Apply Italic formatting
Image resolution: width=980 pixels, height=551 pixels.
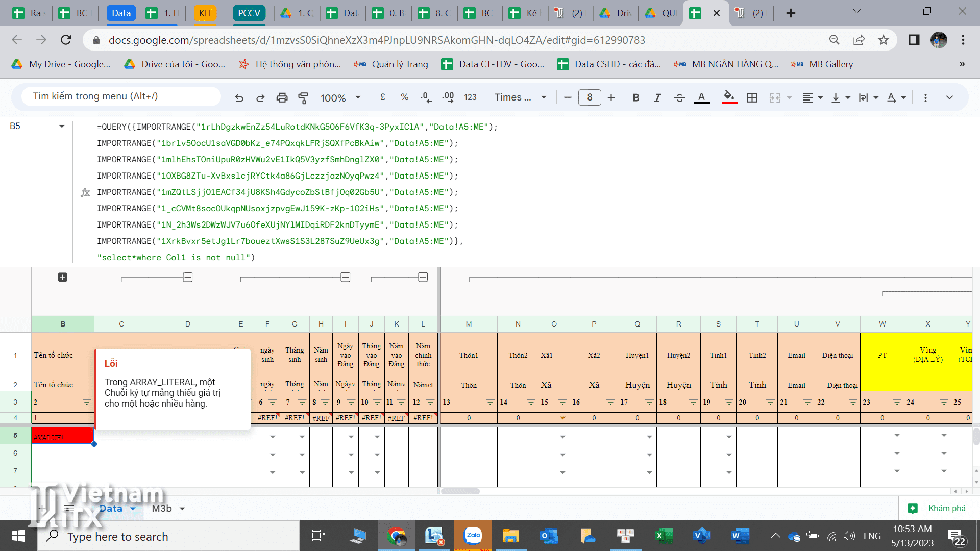pos(657,97)
